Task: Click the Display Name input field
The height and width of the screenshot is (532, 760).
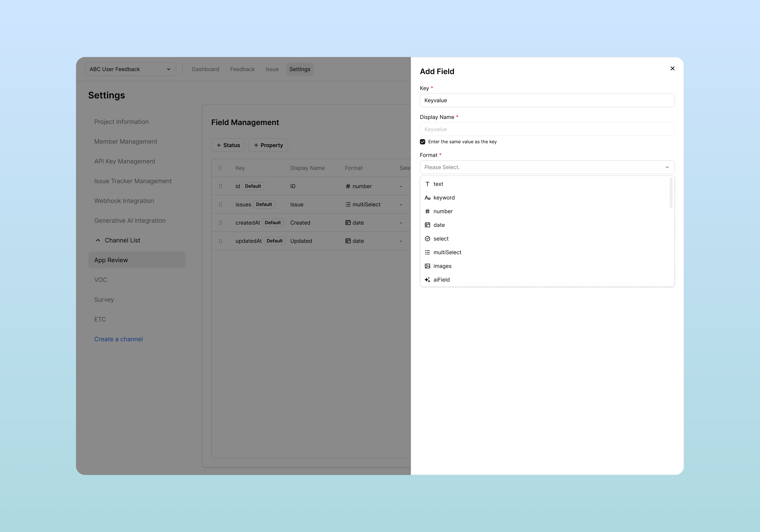Action: click(x=547, y=129)
